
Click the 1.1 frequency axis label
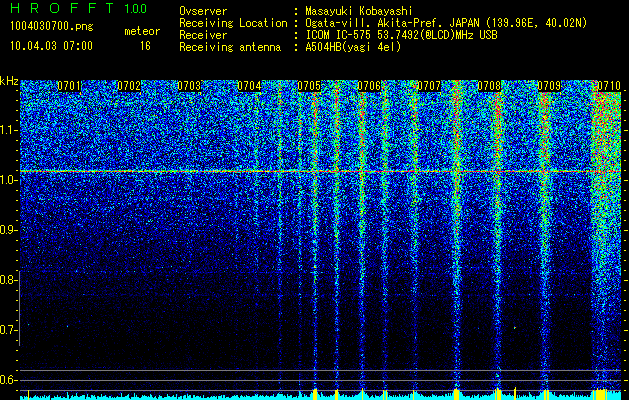point(8,130)
